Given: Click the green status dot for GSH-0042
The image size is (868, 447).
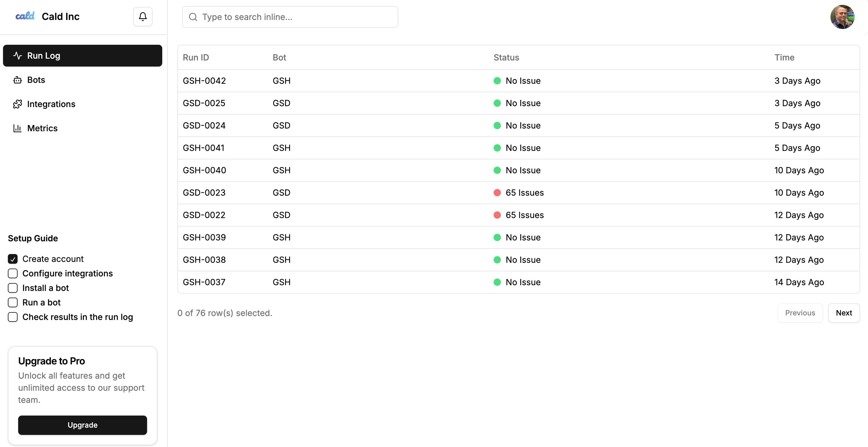Looking at the screenshot, I should click(x=497, y=81).
